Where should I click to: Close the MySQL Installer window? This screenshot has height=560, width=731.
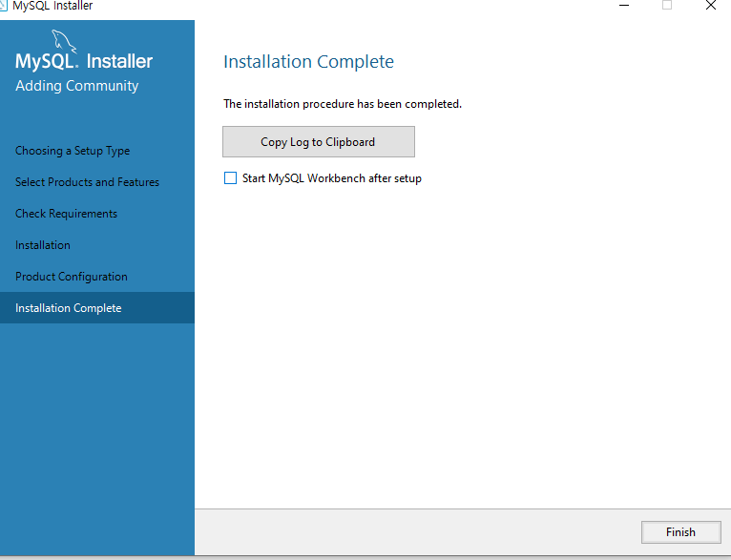711,5
